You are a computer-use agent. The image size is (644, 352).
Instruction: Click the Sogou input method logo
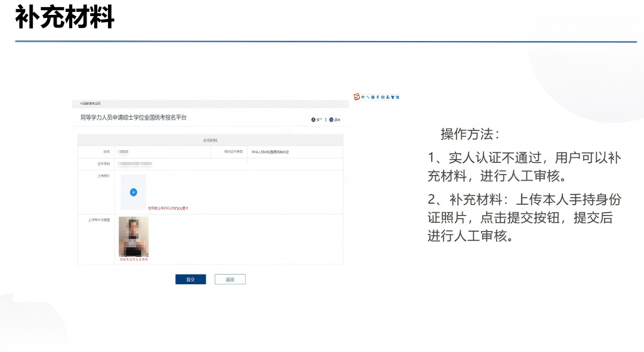click(357, 96)
